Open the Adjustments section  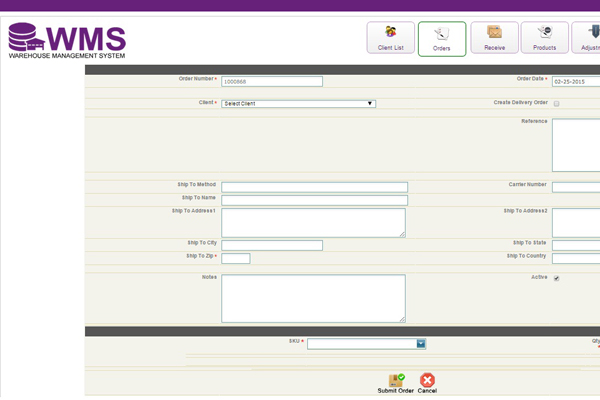click(586, 38)
